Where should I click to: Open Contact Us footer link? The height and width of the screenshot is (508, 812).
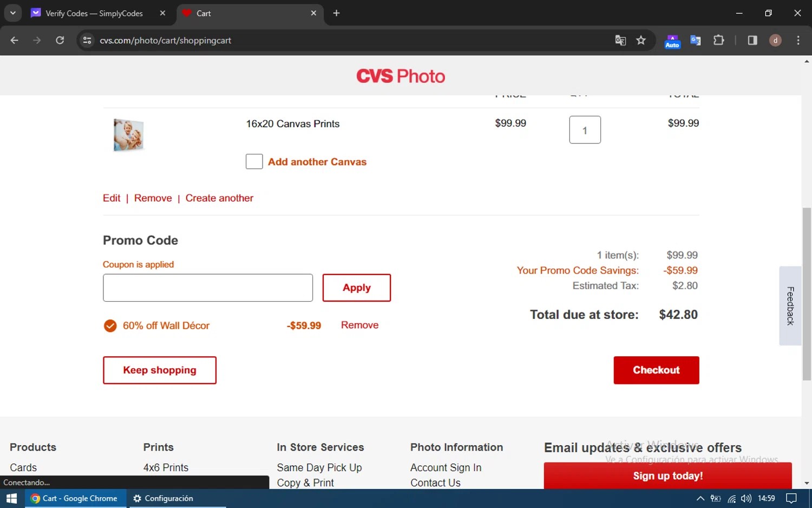435,483
